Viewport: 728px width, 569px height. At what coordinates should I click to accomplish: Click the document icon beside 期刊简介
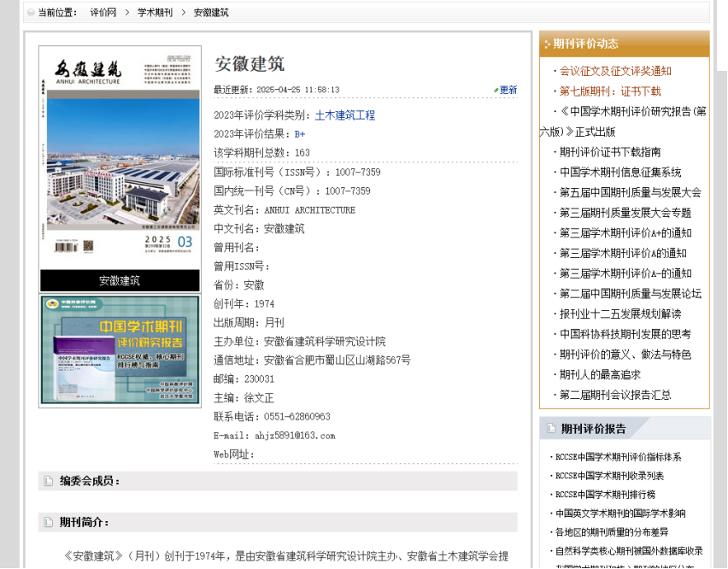49,522
